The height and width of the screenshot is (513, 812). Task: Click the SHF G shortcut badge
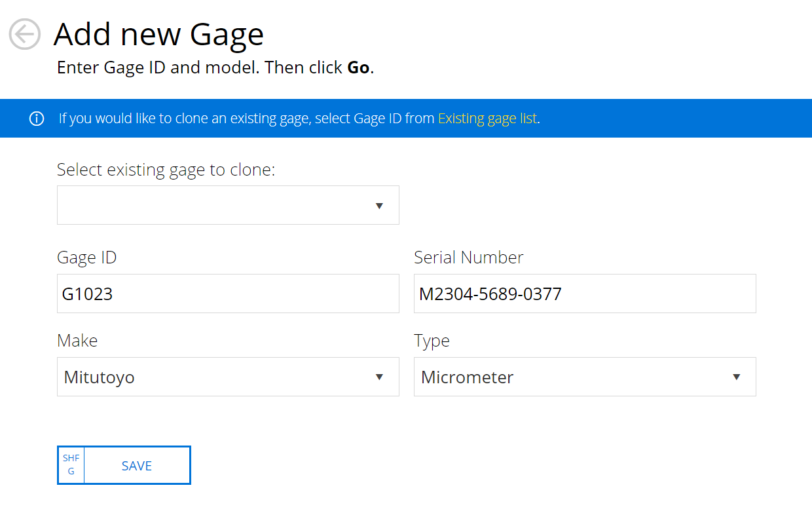[x=71, y=465]
